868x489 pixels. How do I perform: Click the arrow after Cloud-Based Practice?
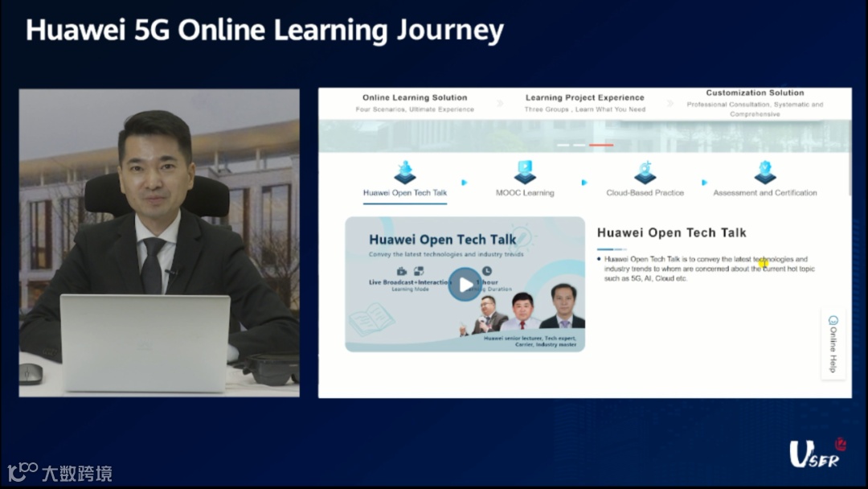click(705, 183)
